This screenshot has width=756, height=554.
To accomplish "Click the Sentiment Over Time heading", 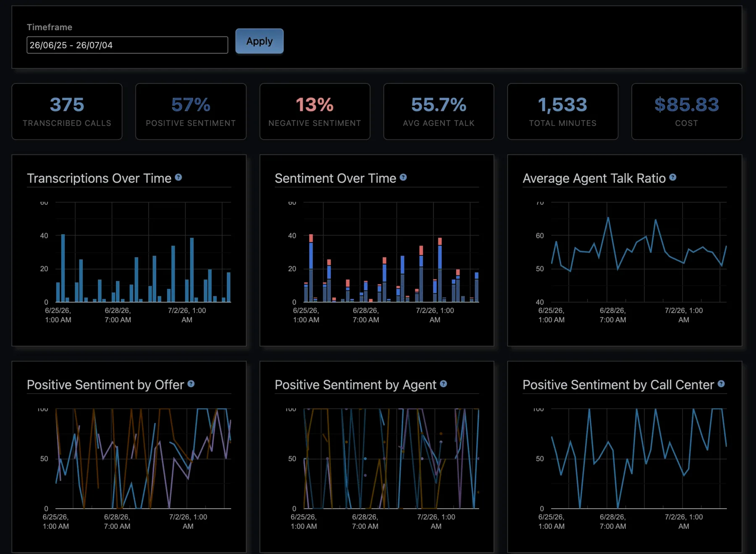I will 335,178.
